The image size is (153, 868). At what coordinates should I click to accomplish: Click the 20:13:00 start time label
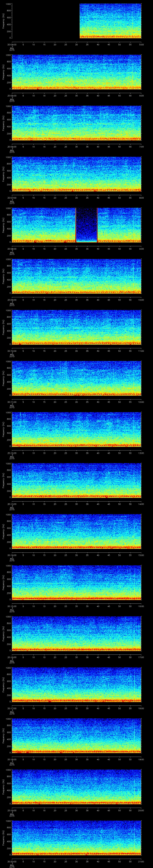point(12,504)
